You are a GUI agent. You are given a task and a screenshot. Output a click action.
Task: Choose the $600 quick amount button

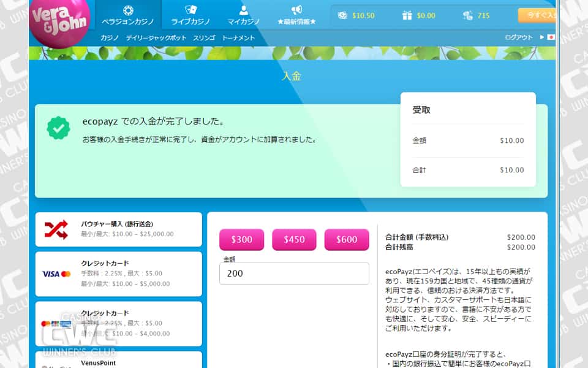tap(347, 239)
